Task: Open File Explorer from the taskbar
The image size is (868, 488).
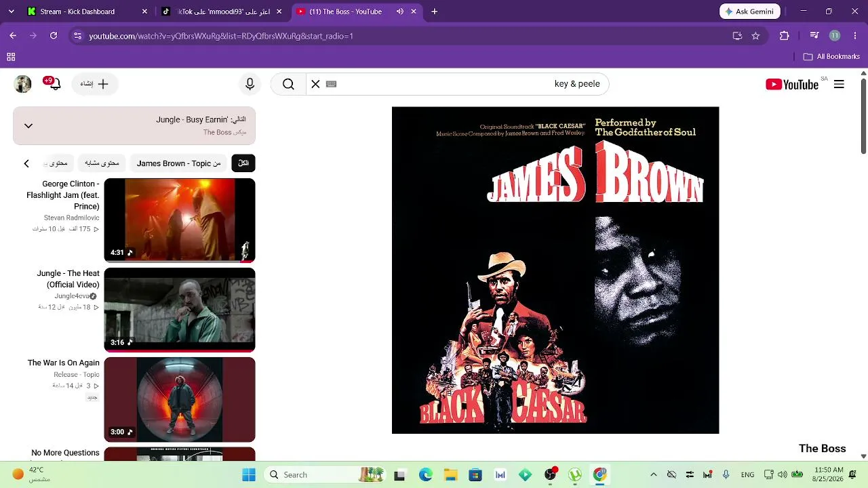Action: coord(450,474)
